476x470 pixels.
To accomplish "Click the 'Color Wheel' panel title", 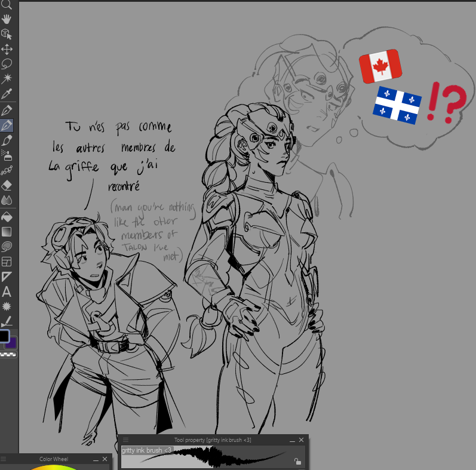I will (x=54, y=459).
